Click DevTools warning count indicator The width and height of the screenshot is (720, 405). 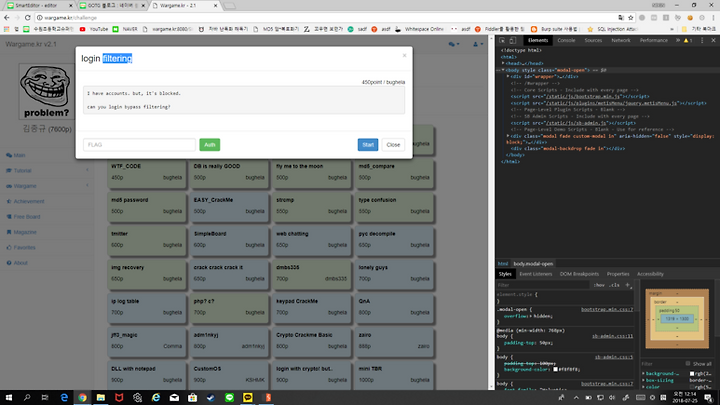coord(688,40)
